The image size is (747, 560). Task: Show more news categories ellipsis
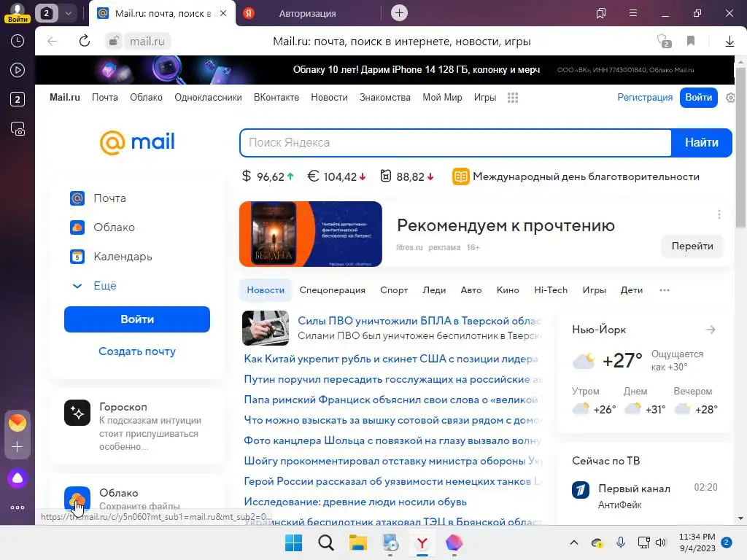[664, 290]
